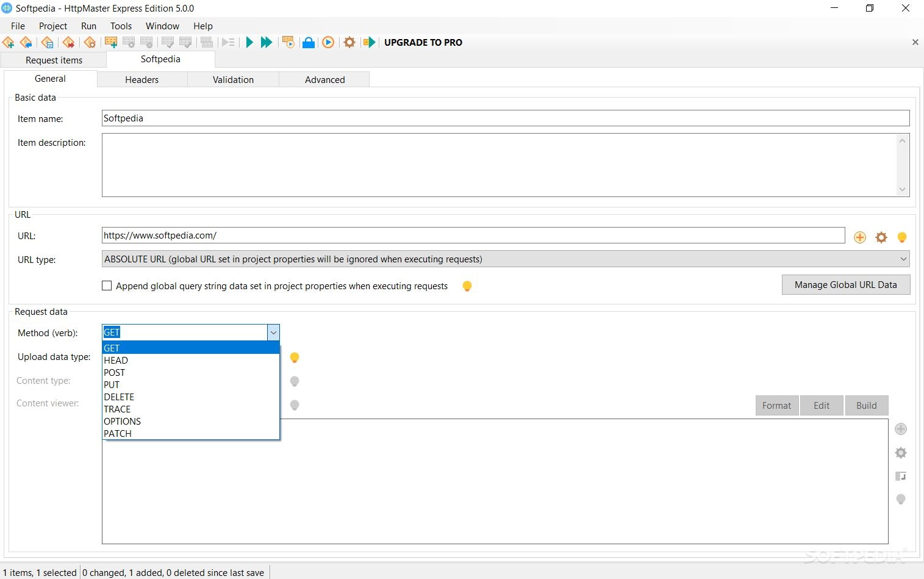Click the Edit button above content viewer

pos(822,406)
